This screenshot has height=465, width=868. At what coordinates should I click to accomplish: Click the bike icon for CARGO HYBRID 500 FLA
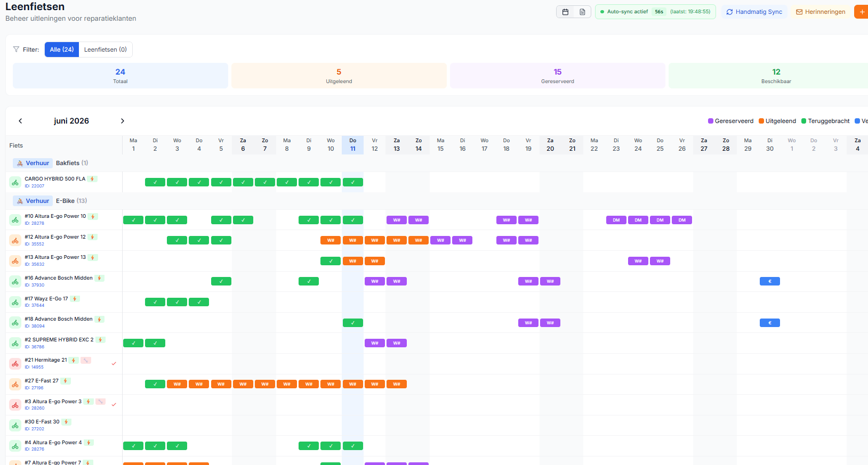[15, 182]
